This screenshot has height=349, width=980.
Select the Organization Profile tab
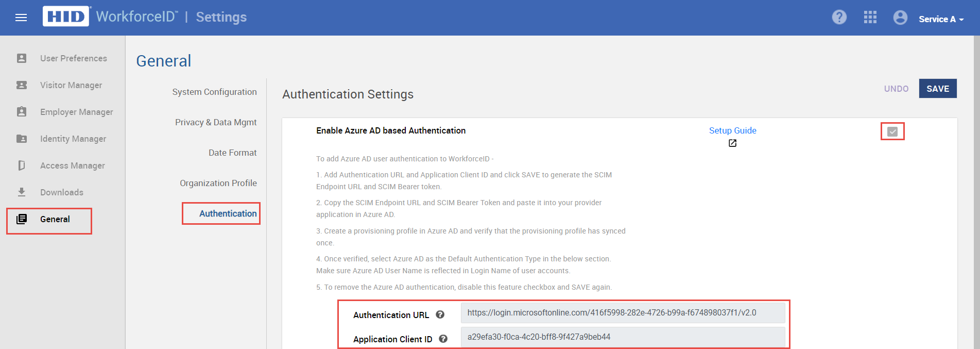pos(218,183)
